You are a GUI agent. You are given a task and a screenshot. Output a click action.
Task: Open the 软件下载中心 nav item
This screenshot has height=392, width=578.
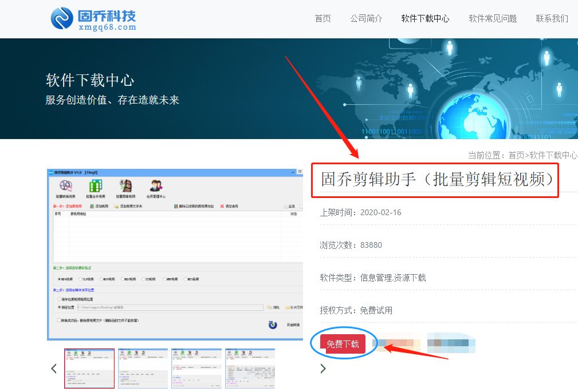tap(425, 18)
